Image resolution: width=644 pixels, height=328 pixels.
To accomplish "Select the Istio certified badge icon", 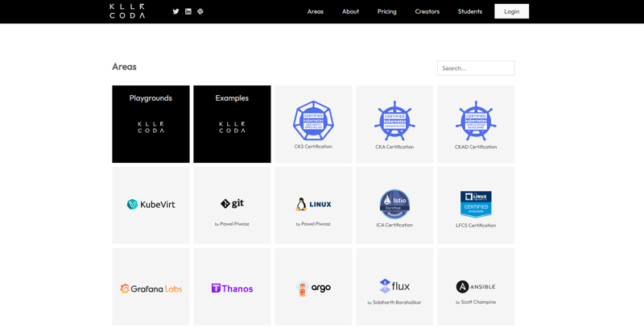I will click(x=394, y=204).
